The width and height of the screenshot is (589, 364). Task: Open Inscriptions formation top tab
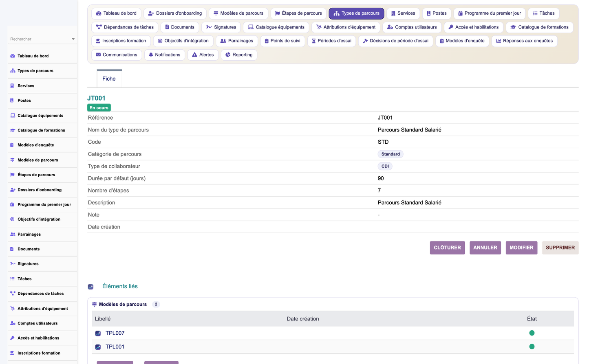tap(121, 41)
